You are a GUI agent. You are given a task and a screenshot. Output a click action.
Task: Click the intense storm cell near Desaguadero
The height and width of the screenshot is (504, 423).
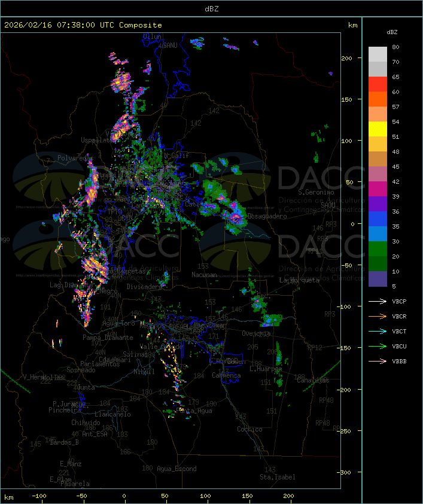coord(235,218)
